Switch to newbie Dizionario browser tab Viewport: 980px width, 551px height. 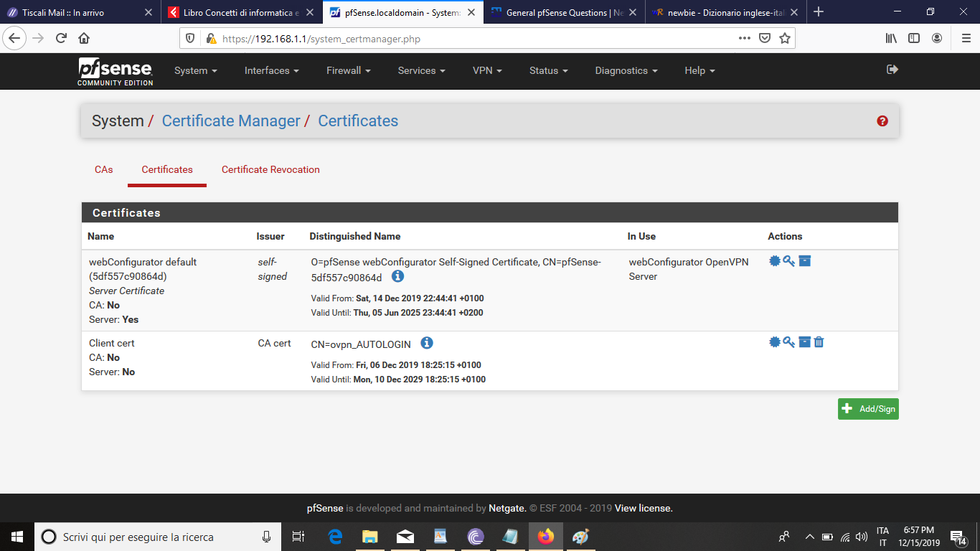(725, 12)
